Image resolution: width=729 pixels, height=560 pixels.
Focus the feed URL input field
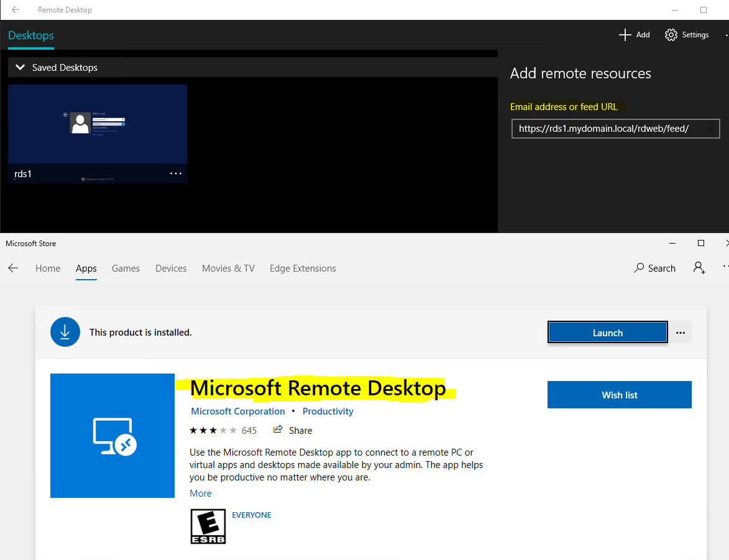click(x=615, y=129)
